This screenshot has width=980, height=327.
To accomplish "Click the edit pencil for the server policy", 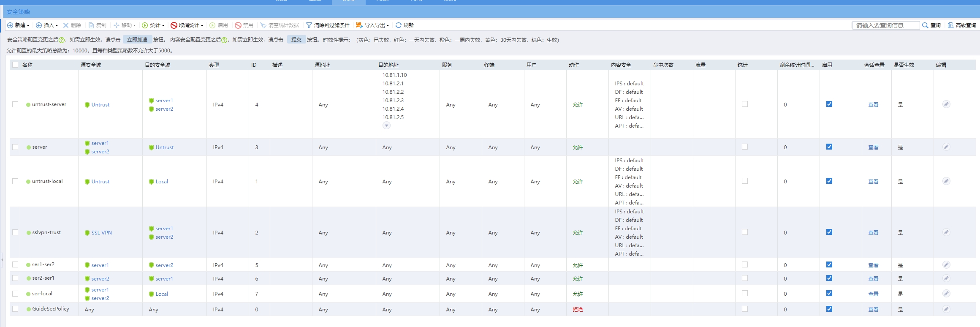I will pos(946,147).
